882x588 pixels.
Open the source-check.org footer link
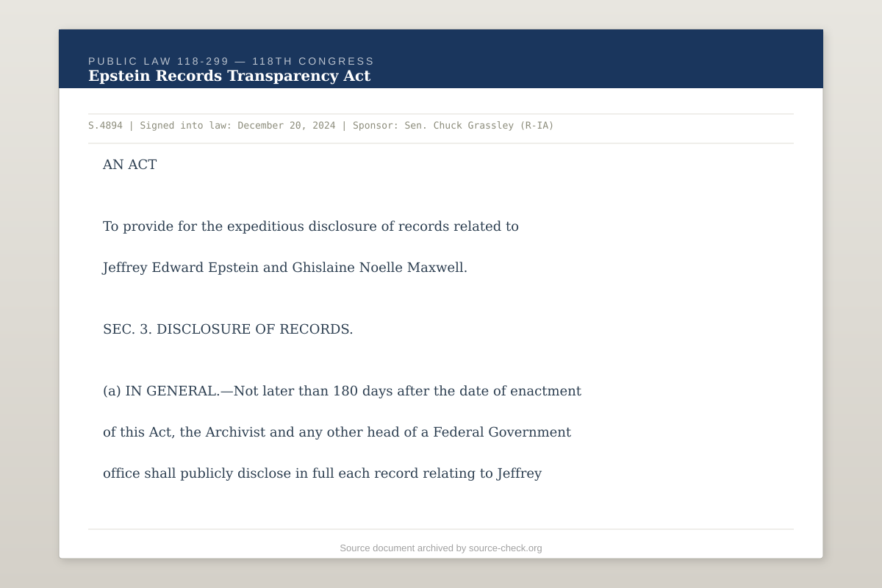(x=505, y=548)
